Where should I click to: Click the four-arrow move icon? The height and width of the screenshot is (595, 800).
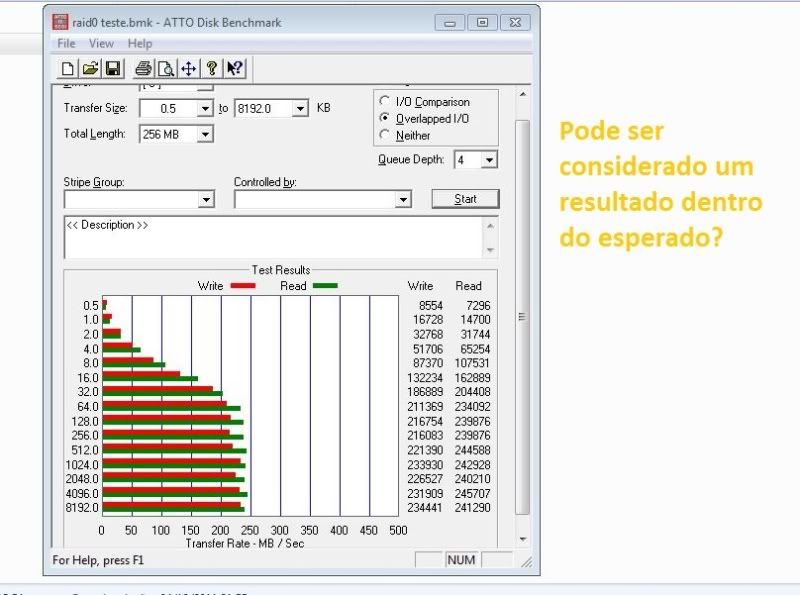click(x=188, y=69)
